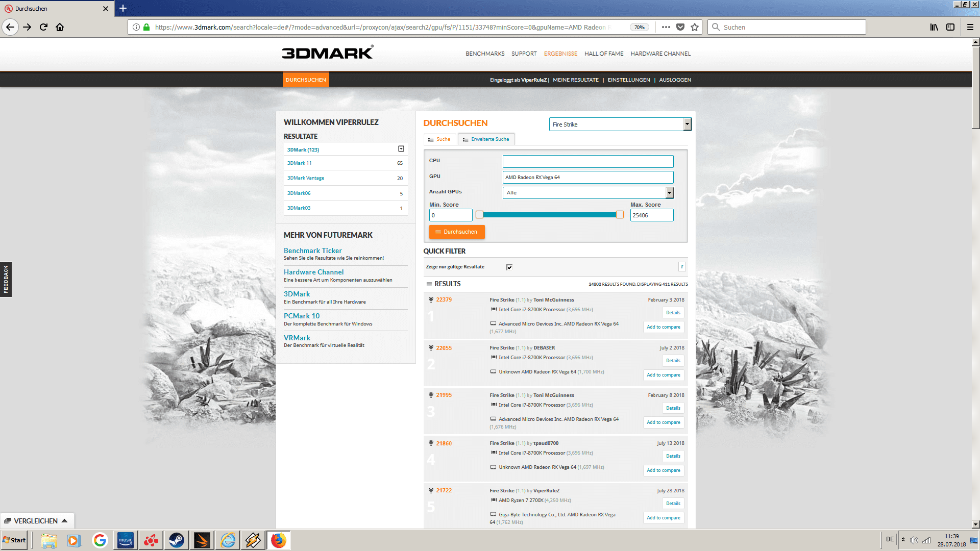Open the 3DMark Vantage results row

(345, 178)
